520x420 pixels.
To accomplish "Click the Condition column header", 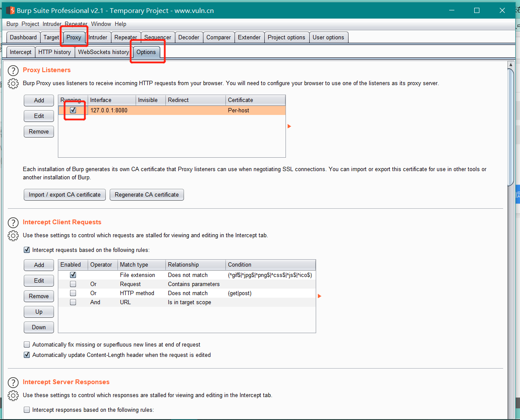I will click(271, 265).
